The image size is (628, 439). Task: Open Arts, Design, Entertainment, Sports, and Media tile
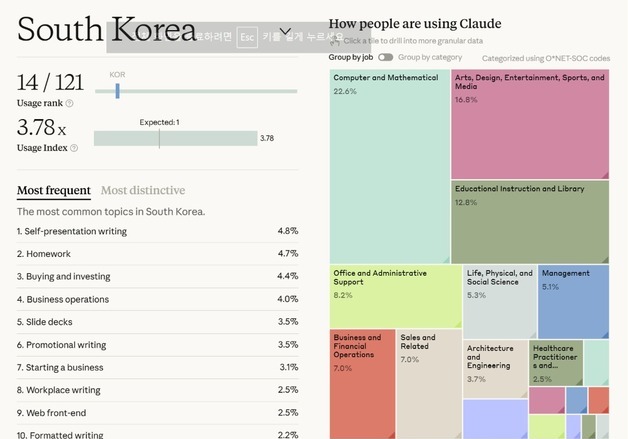530,124
